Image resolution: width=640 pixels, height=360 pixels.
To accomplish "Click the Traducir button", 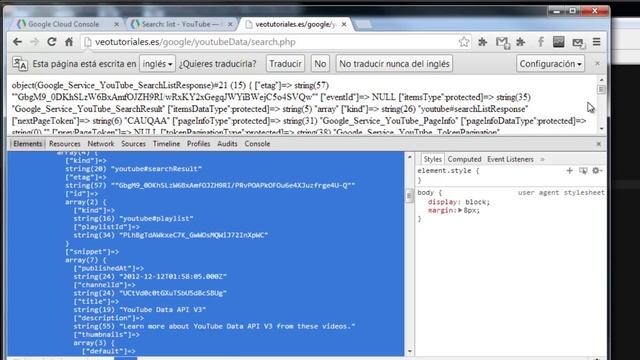I will [x=285, y=64].
